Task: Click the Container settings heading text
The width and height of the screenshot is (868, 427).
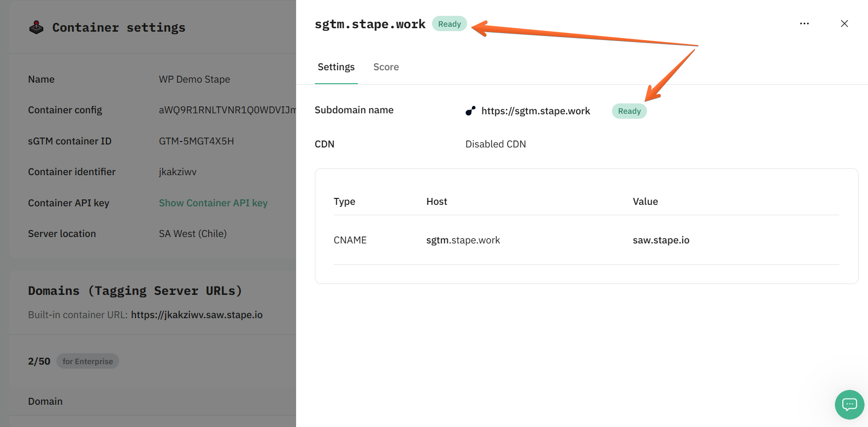Action: pyautogui.click(x=119, y=27)
